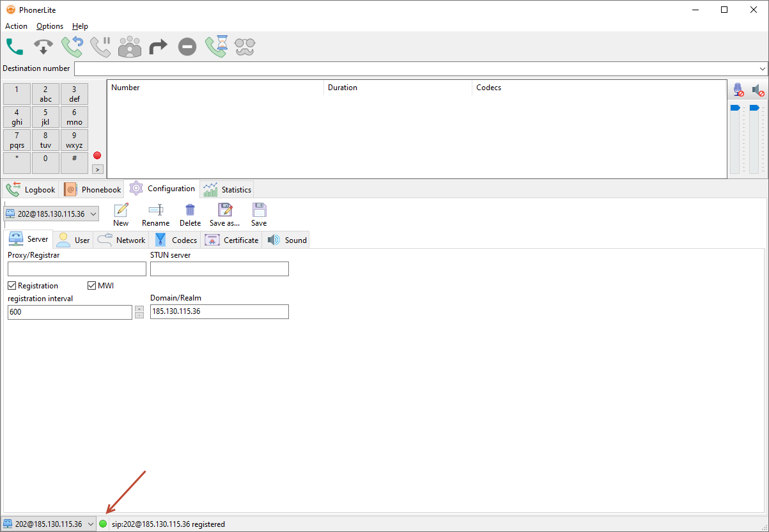Enable do not disturb icon
The width and height of the screenshot is (769, 532).
point(187,47)
